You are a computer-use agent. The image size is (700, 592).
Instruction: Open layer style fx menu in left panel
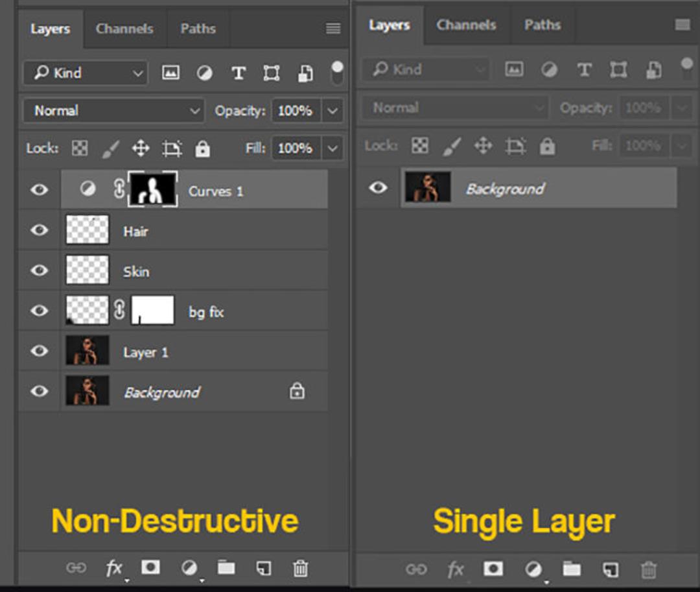(114, 568)
